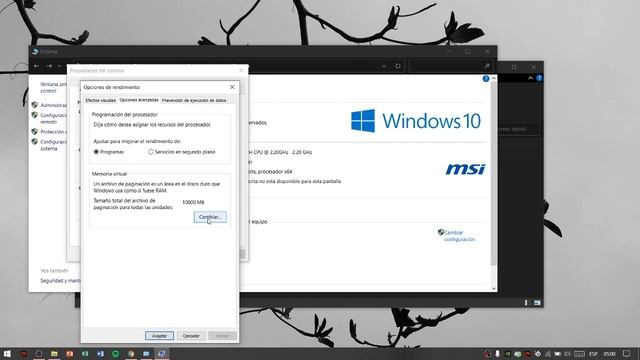The width and height of the screenshot is (640, 360).
Task: Open Spotify from the taskbar
Action: pos(116,353)
